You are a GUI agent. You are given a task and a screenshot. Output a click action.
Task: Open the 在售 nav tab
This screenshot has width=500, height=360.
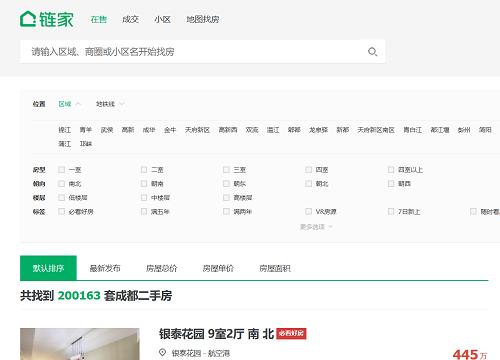(99, 19)
